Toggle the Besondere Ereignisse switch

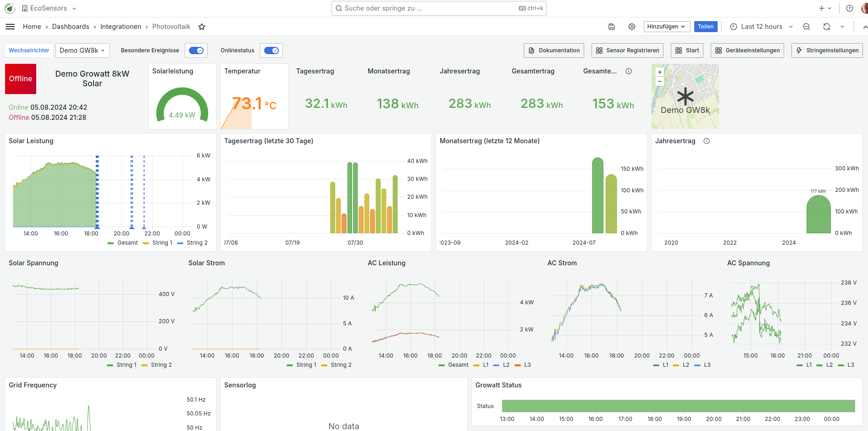click(x=196, y=50)
